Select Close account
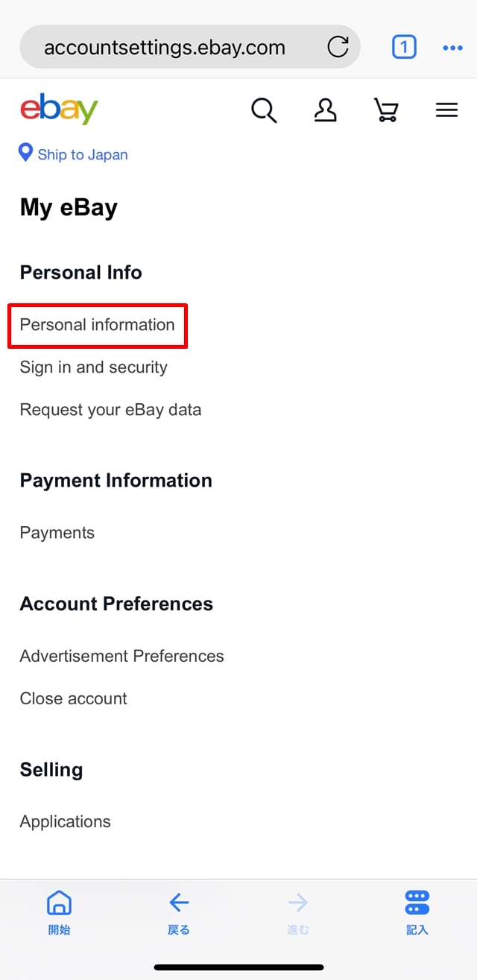 73,699
